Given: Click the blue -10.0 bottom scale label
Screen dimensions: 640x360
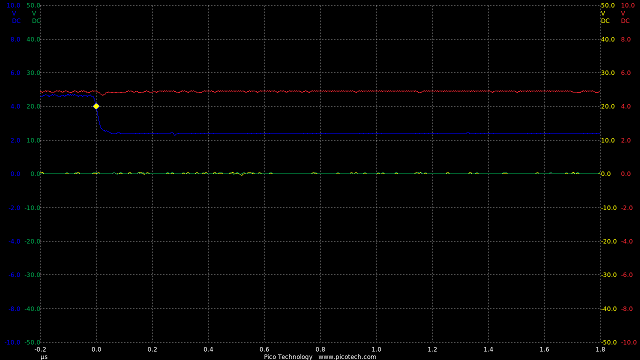Looking at the screenshot, I should (13, 342).
